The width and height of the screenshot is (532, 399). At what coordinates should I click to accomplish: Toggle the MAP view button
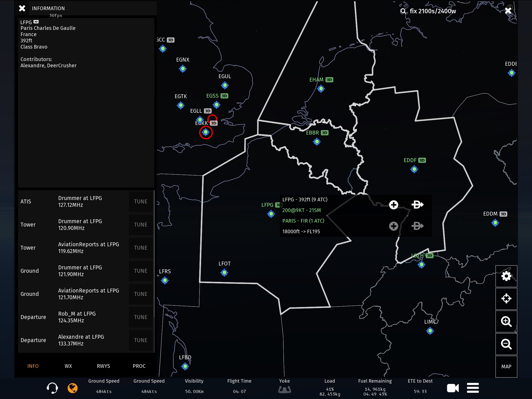[506, 367]
